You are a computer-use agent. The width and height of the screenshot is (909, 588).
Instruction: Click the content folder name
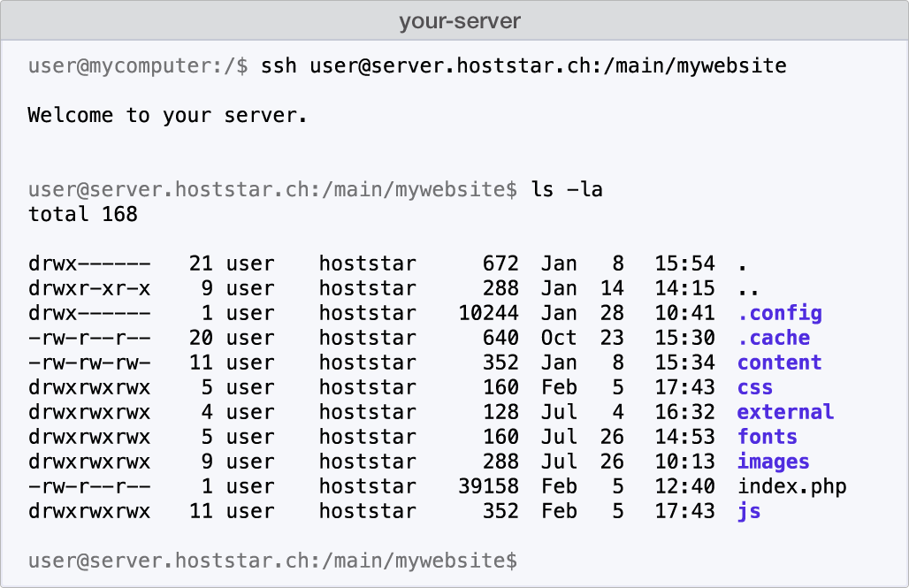(780, 363)
